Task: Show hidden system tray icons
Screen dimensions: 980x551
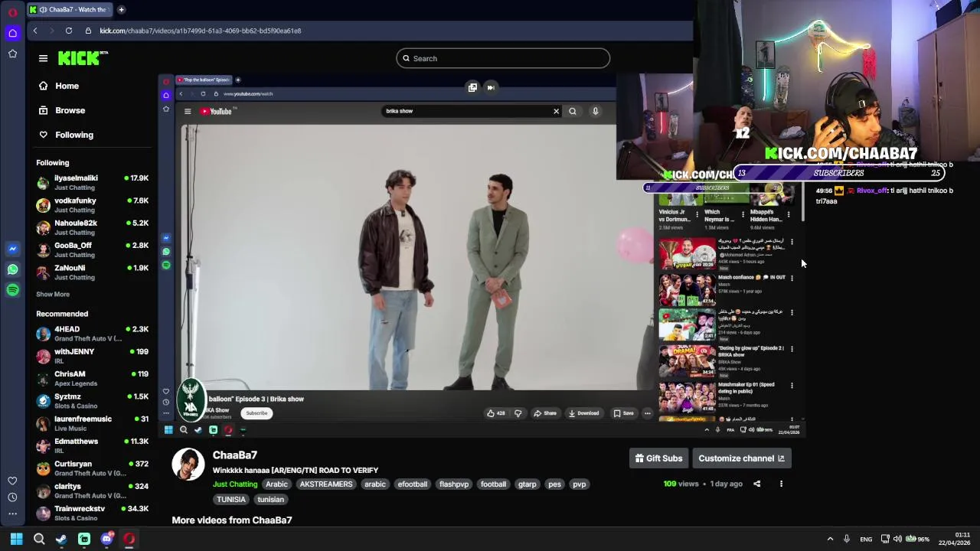Action: (x=830, y=539)
